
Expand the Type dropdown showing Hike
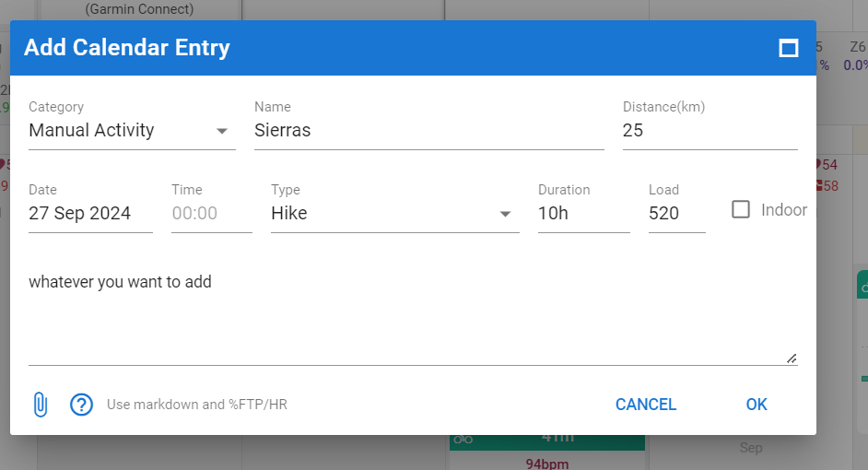coord(505,214)
